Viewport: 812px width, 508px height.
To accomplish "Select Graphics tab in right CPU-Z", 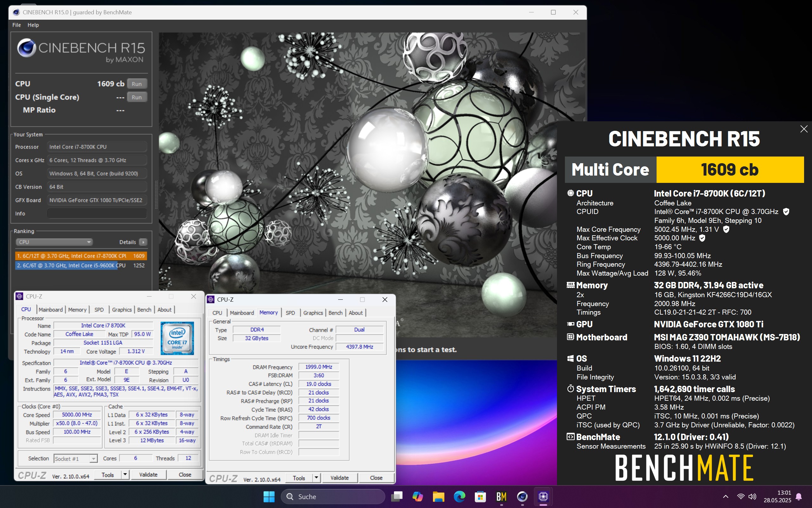I will coord(313,313).
